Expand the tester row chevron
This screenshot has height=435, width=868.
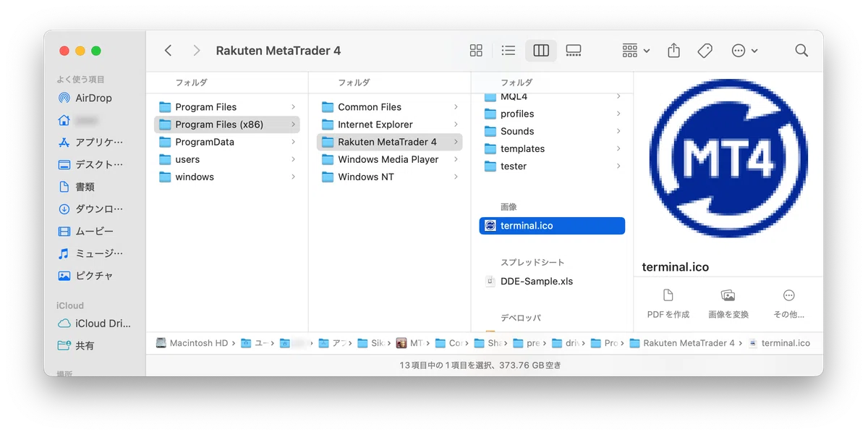tap(618, 166)
